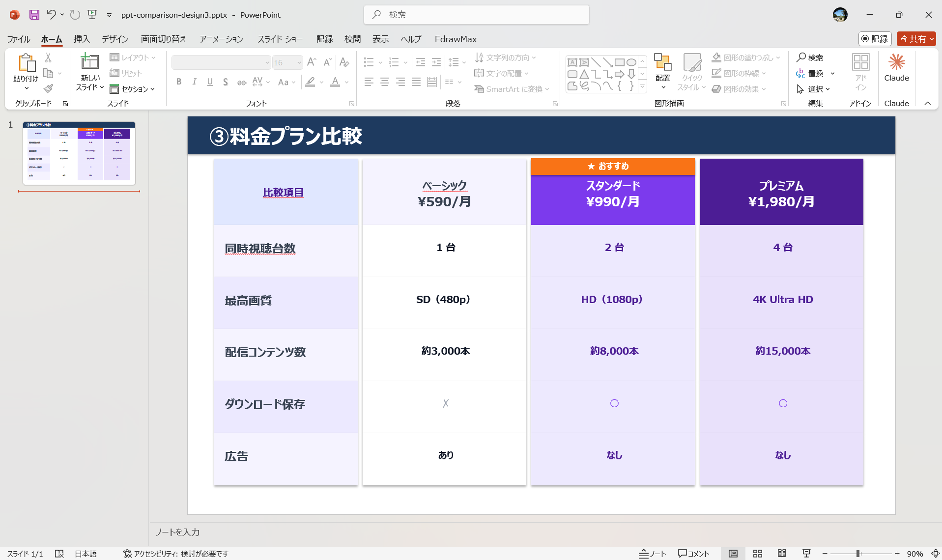942x560 pixels.
Task: Click the Save icon in title bar
Action: 34,15
